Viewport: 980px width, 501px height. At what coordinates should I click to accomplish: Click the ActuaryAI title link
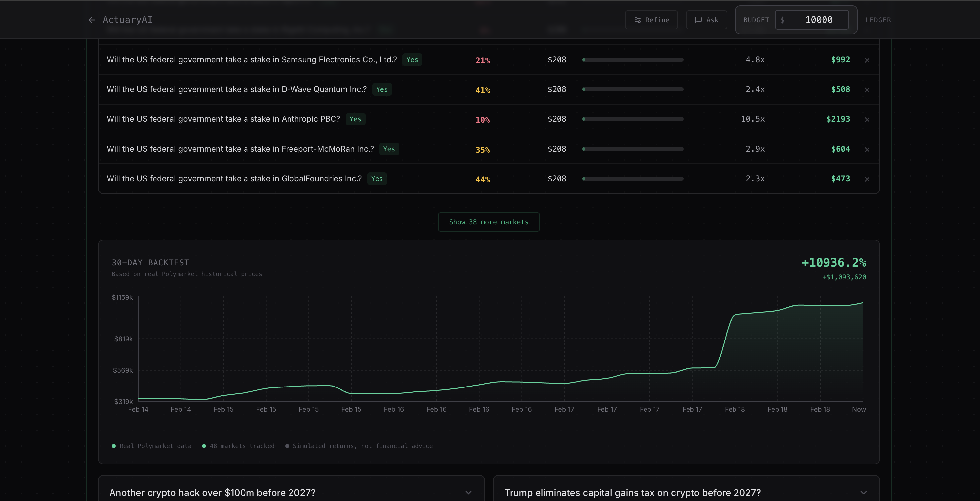pos(127,20)
